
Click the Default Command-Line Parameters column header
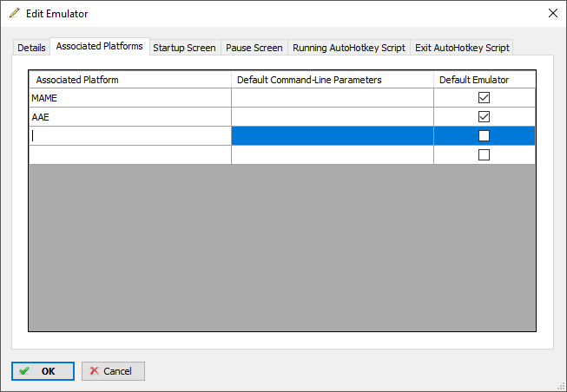tap(333, 80)
